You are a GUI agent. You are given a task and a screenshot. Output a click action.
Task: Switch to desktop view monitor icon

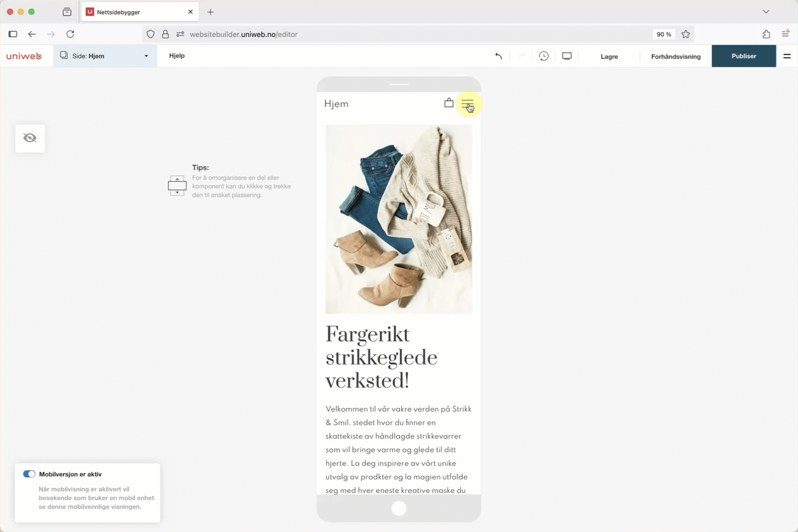coord(567,56)
